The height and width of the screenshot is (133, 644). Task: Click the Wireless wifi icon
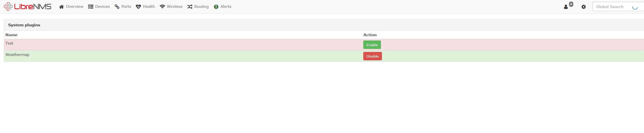click(x=162, y=7)
